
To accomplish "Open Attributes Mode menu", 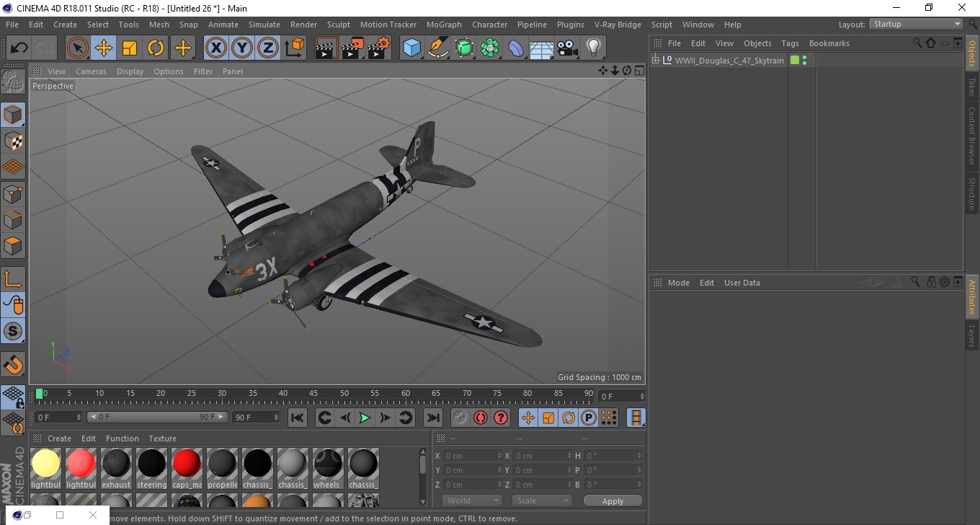I will click(x=679, y=283).
